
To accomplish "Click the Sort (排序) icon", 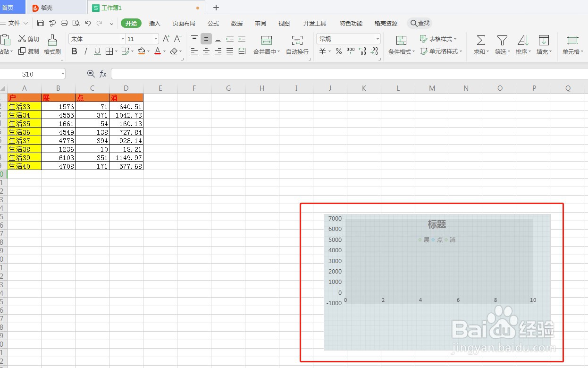I will (523, 40).
